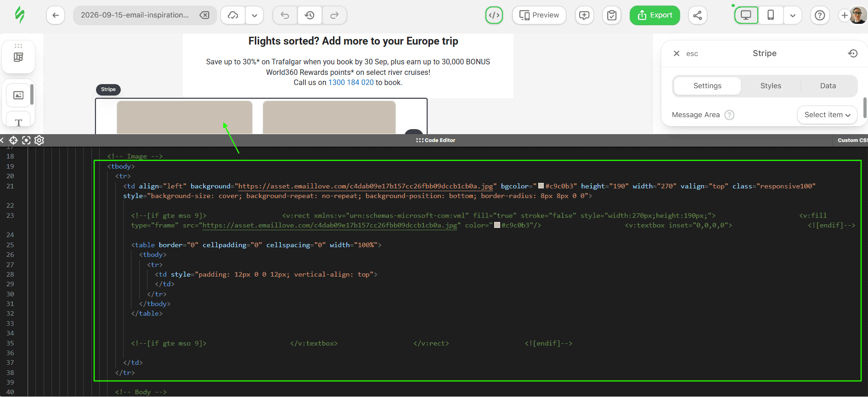Click the crosshair icon in code editor bar
This screenshot has width=868, height=397.
coord(13,140)
